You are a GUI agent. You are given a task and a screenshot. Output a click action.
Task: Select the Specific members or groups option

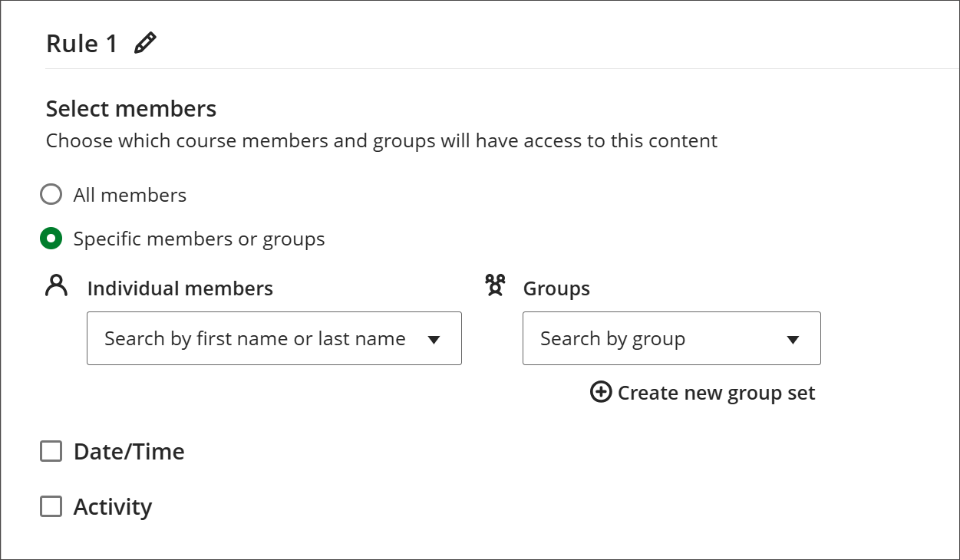51,239
